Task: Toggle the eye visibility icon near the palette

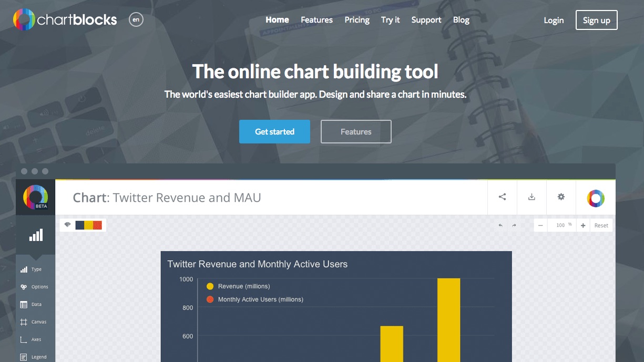Action: pos(67,224)
